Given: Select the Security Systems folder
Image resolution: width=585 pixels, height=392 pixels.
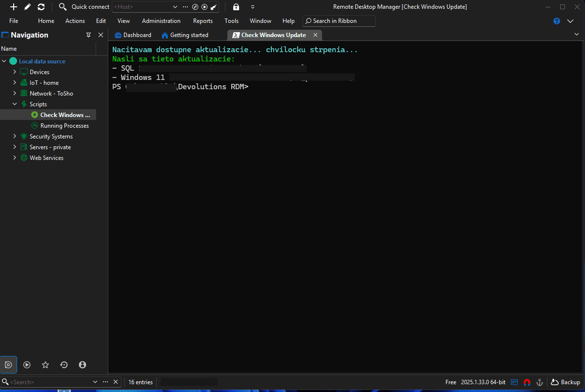Looking at the screenshot, I should [x=51, y=137].
